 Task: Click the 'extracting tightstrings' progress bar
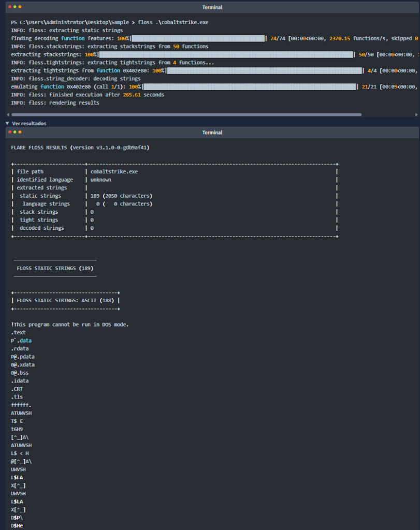(265, 70)
